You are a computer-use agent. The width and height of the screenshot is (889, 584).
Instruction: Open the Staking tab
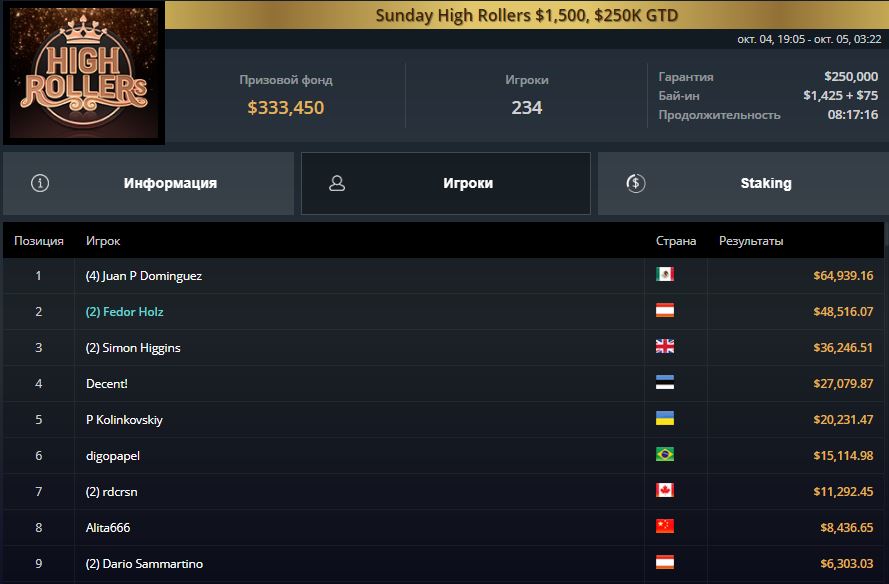743,183
